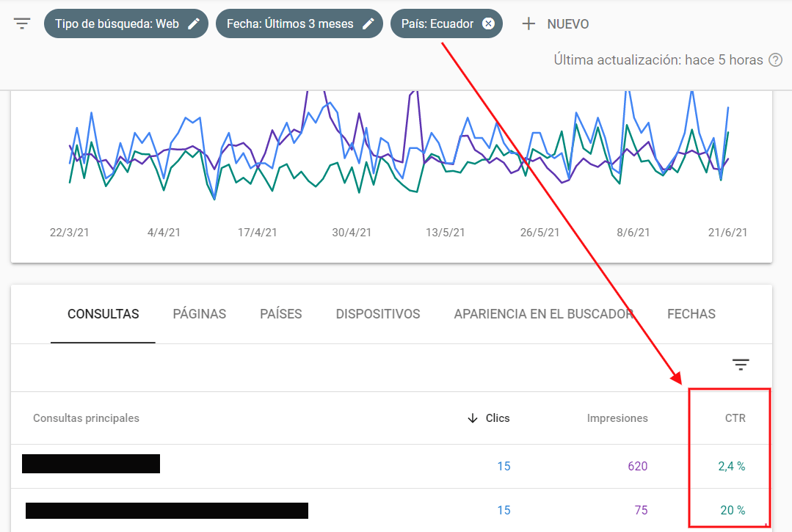Switch to the FECHAS tab
The height and width of the screenshot is (532, 792).
[x=691, y=314]
